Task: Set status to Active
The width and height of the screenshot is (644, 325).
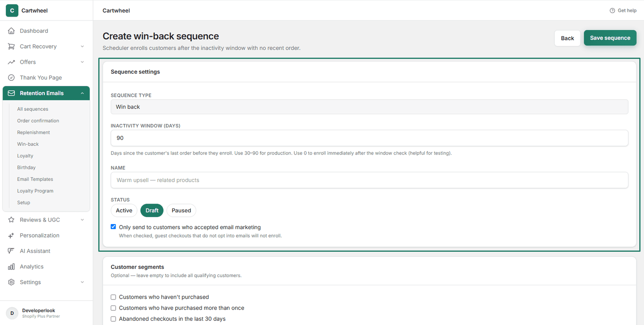Action: coord(124,211)
